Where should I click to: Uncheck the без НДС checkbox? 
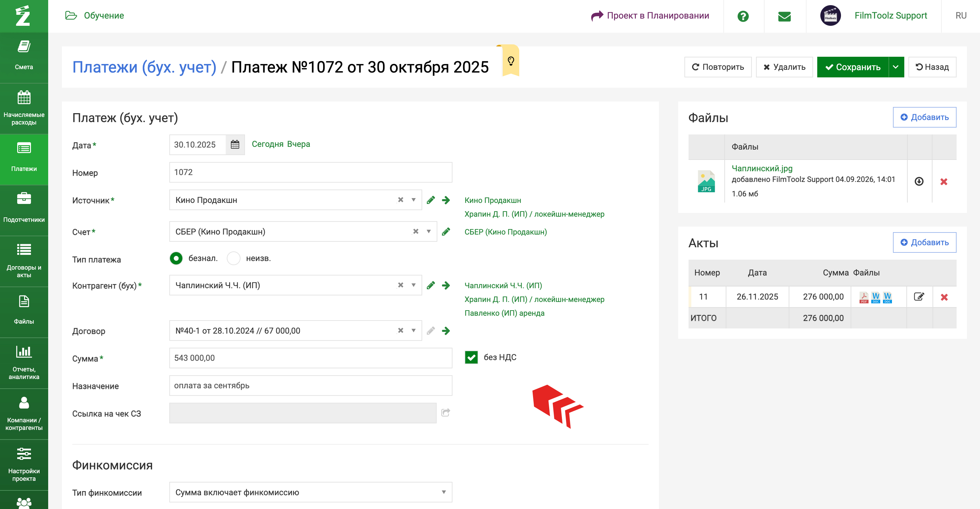point(471,357)
